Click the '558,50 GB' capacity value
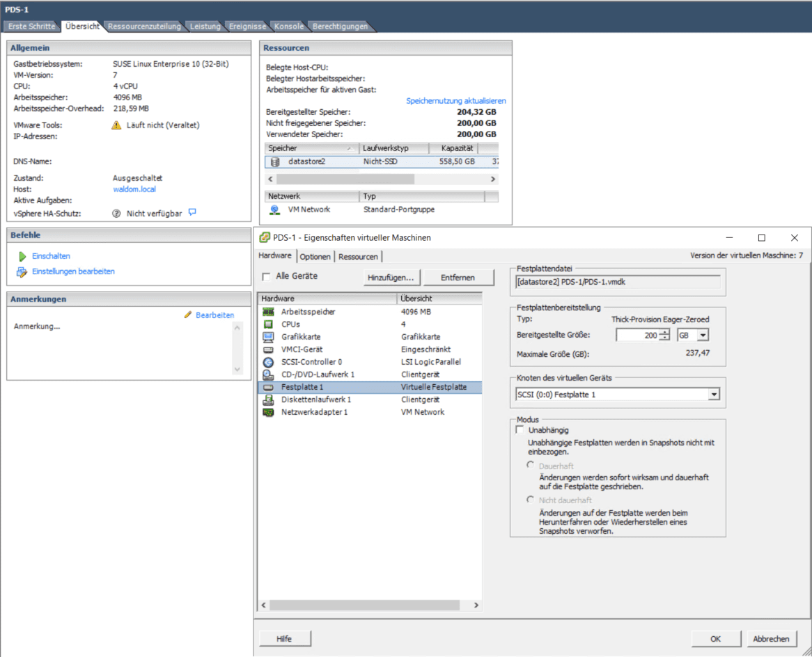 point(457,161)
